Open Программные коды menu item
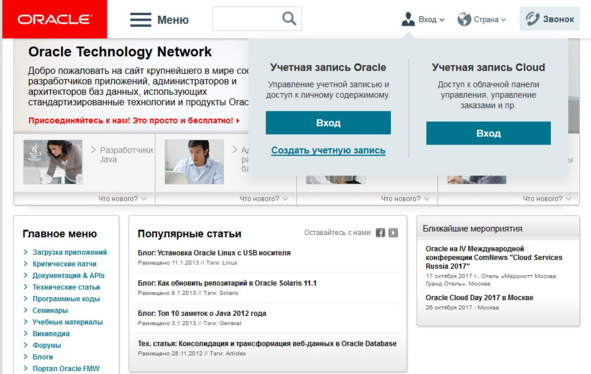This screenshot has width=591, height=374. tap(66, 299)
